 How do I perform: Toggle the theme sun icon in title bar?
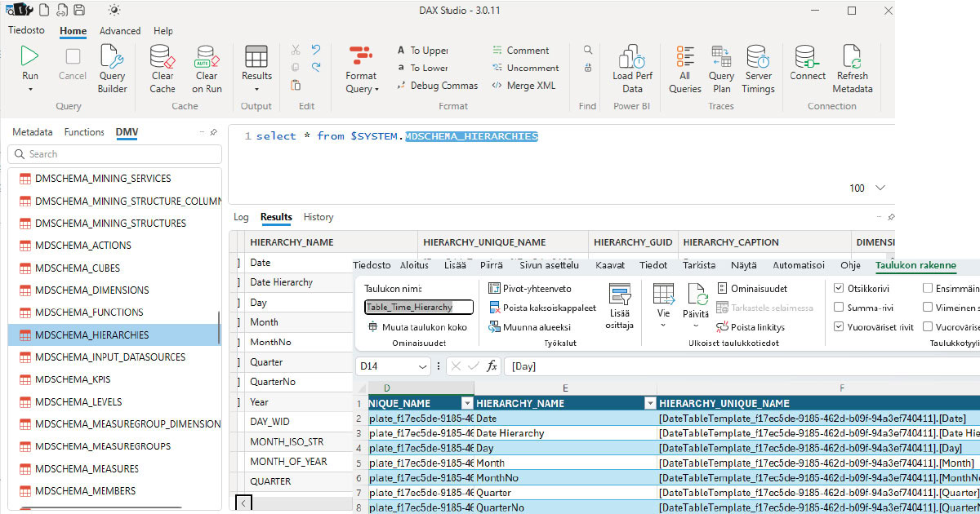(x=114, y=10)
